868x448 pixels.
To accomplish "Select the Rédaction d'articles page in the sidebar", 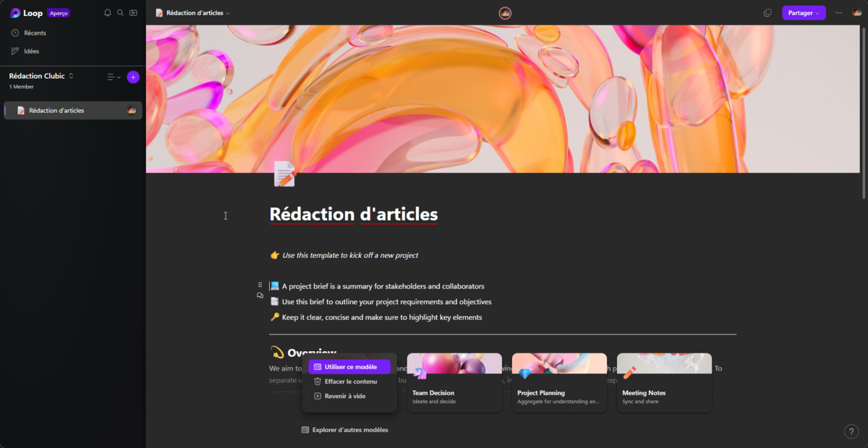I will click(72, 111).
